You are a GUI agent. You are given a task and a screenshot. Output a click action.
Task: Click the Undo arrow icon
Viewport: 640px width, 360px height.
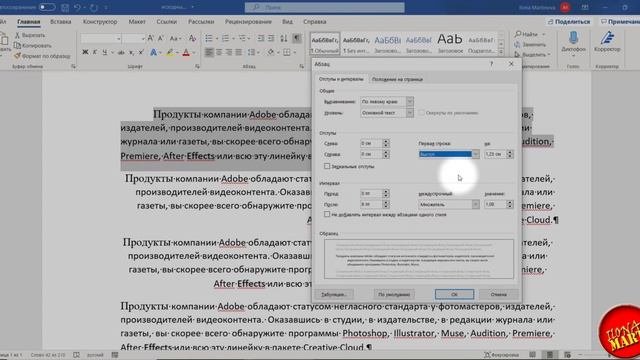pos(78,7)
